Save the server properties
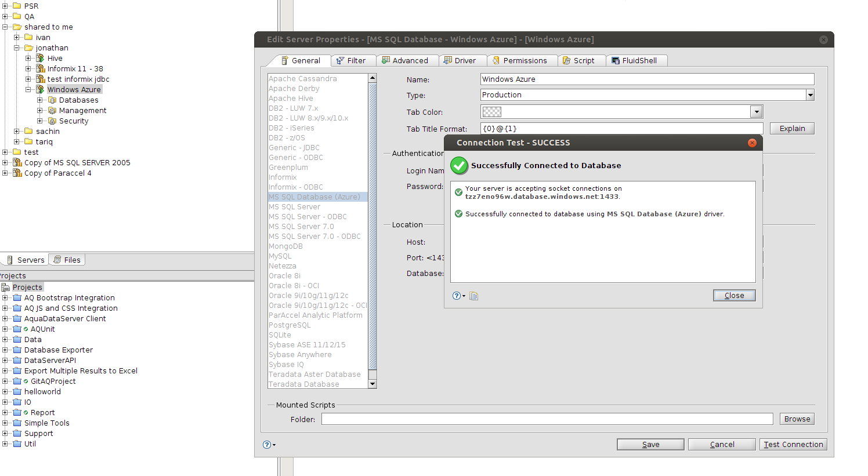This screenshot has width=868, height=476. [x=650, y=445]
